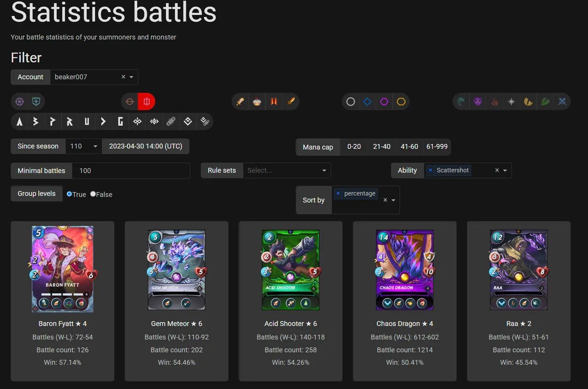Expand the Account dropdown arrow
Image resolution: width=588 pixels, height=389 pixels.
(x=131, y=77)
